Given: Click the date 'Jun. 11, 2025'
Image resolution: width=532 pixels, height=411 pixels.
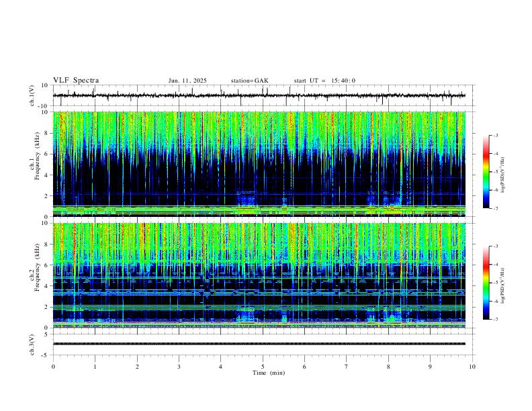Looking at the screenshot, I should (187, 81).
